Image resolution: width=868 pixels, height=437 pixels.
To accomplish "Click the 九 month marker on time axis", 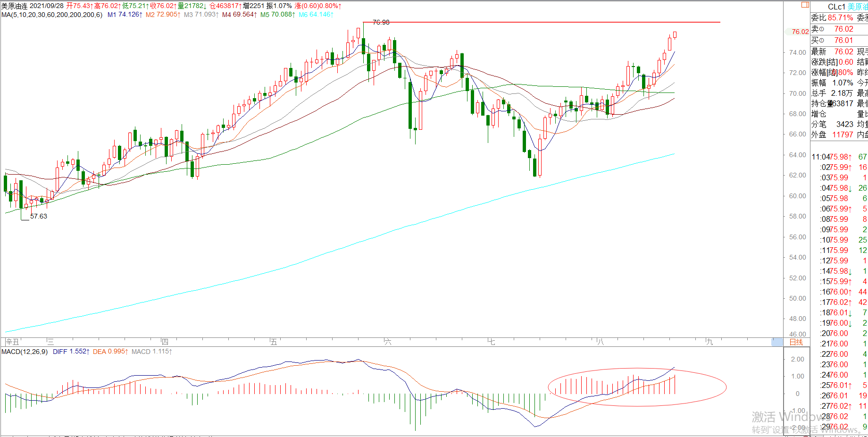I will tap(709, 342).
